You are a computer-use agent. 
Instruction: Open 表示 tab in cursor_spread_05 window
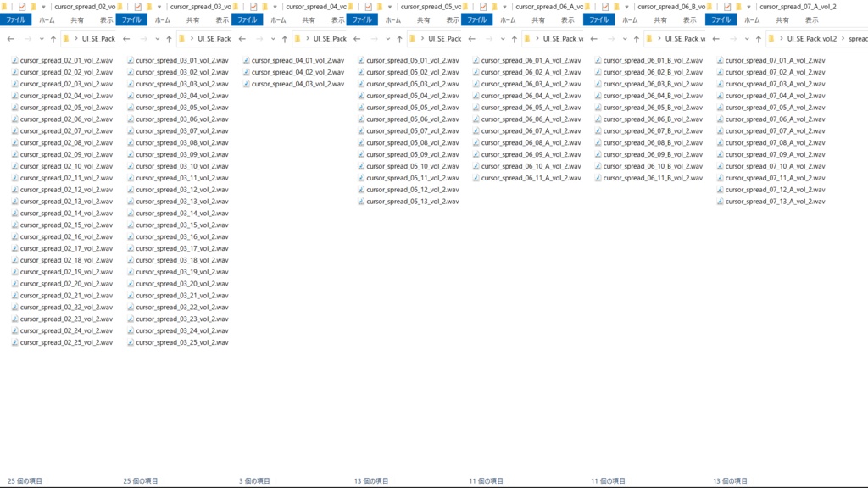point(453,20)
